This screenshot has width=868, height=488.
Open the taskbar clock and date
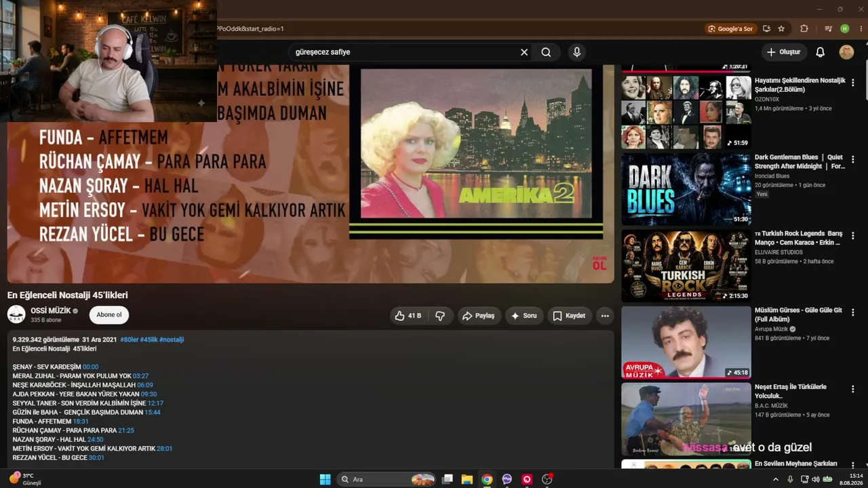pos(851,479)
